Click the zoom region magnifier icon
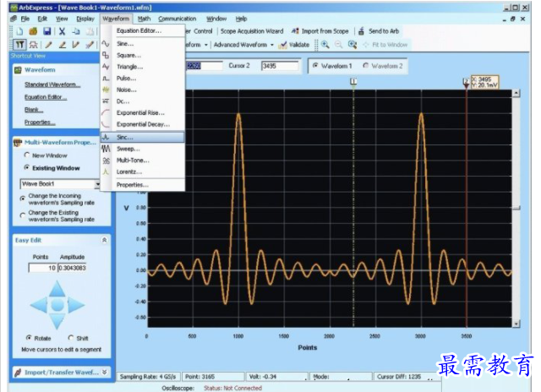 pyautogui.click(x=352, y=45)
